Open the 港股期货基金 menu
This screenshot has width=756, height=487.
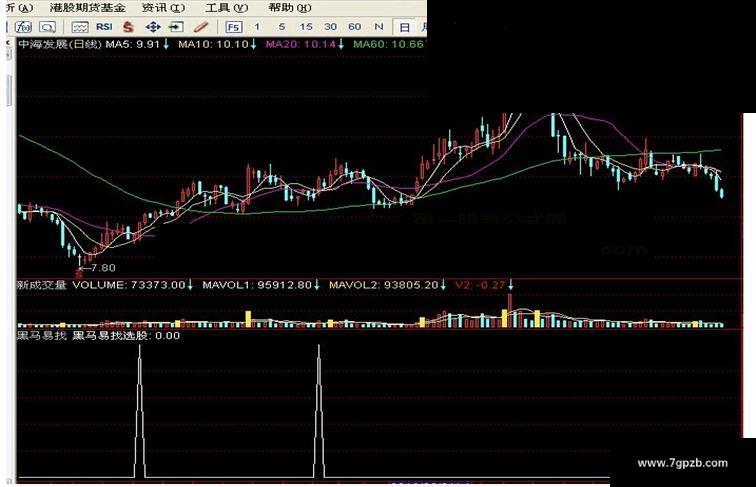point(87,8)
